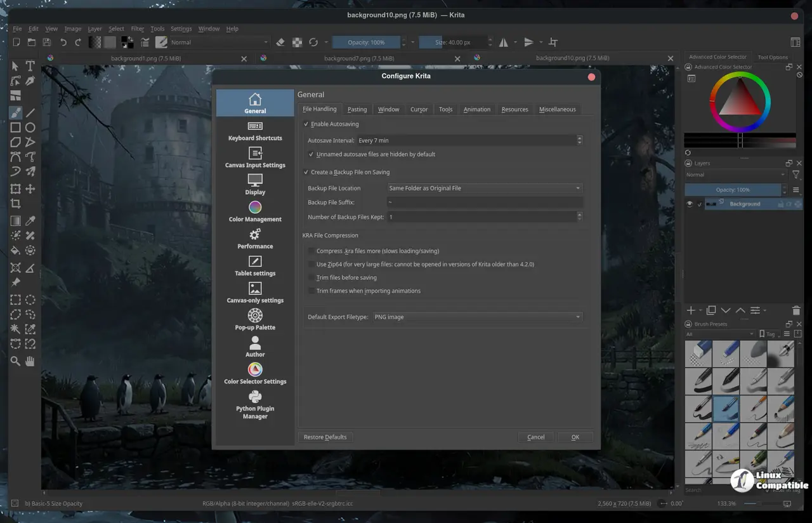Screen dimensions: 812x523
Task: Expand the Default Export Filetype dropdown
Action: click(x=476, y=317)
